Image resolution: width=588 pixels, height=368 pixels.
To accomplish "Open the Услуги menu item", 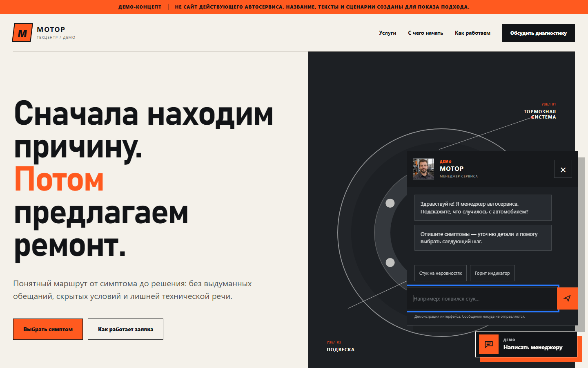I will [388, 33].
